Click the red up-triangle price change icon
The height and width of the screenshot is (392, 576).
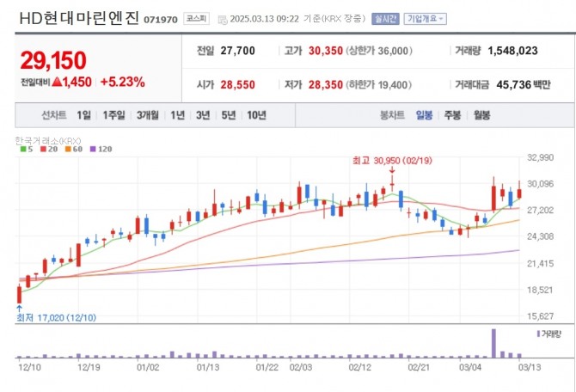click(58, 83)
